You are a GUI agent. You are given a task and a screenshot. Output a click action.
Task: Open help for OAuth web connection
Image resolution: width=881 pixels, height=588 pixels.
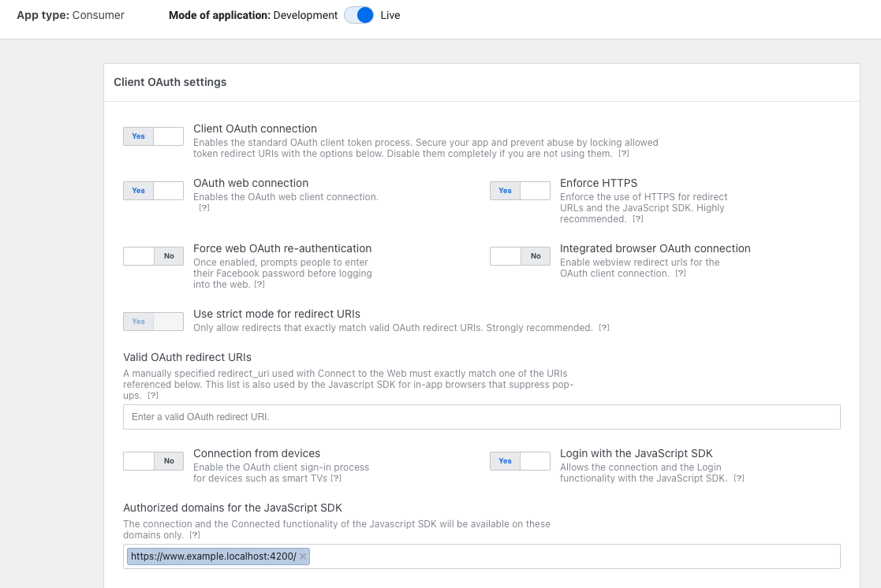pyautogui.click(x=204, y=208)
